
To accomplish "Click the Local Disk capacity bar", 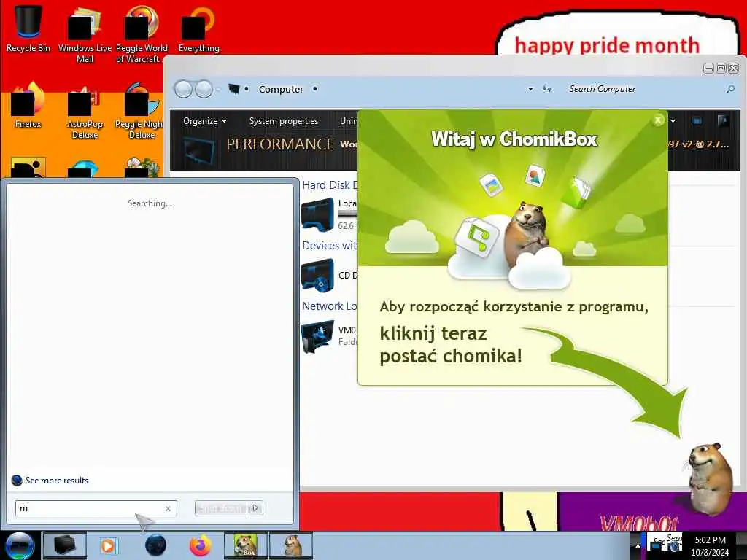I will click(x=347, y=215).
